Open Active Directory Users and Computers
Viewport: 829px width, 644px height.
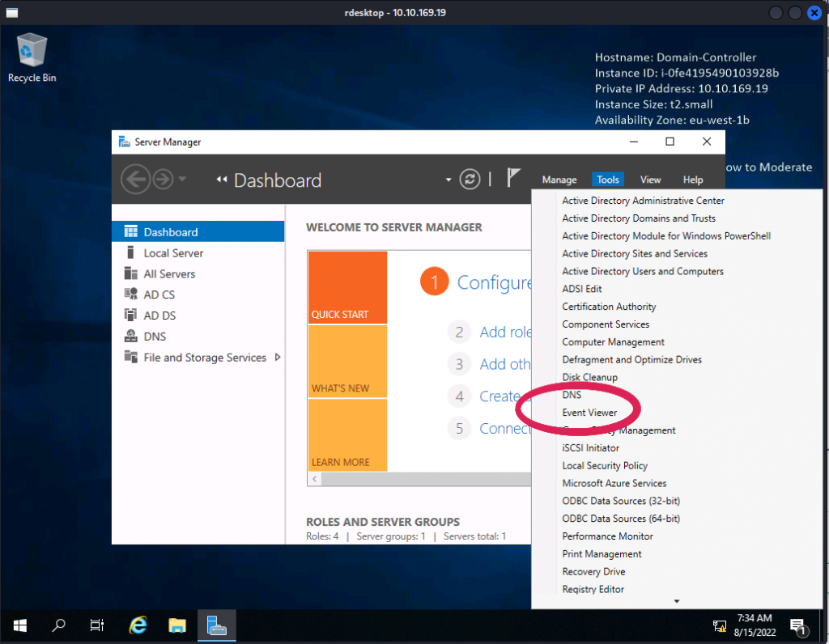coord(643,271)
